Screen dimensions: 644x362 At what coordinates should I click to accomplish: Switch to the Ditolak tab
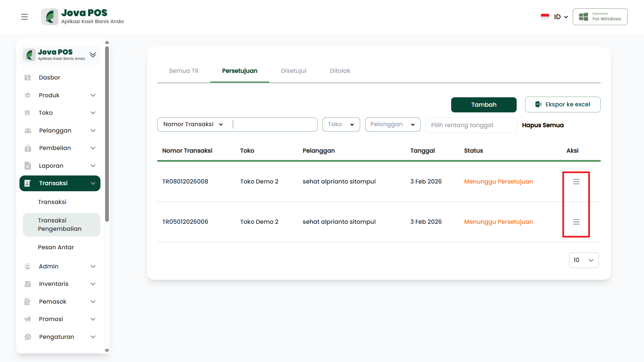tap(340, 71)
